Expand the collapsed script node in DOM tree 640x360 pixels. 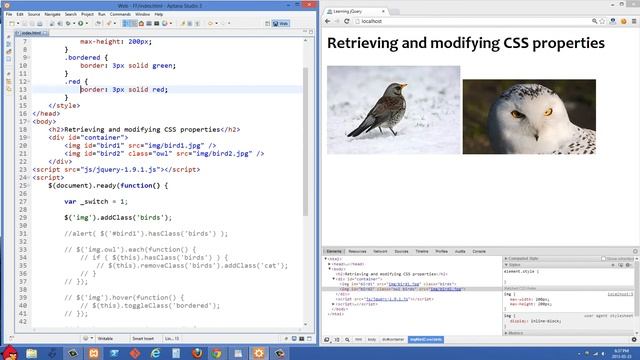(333, 304)
